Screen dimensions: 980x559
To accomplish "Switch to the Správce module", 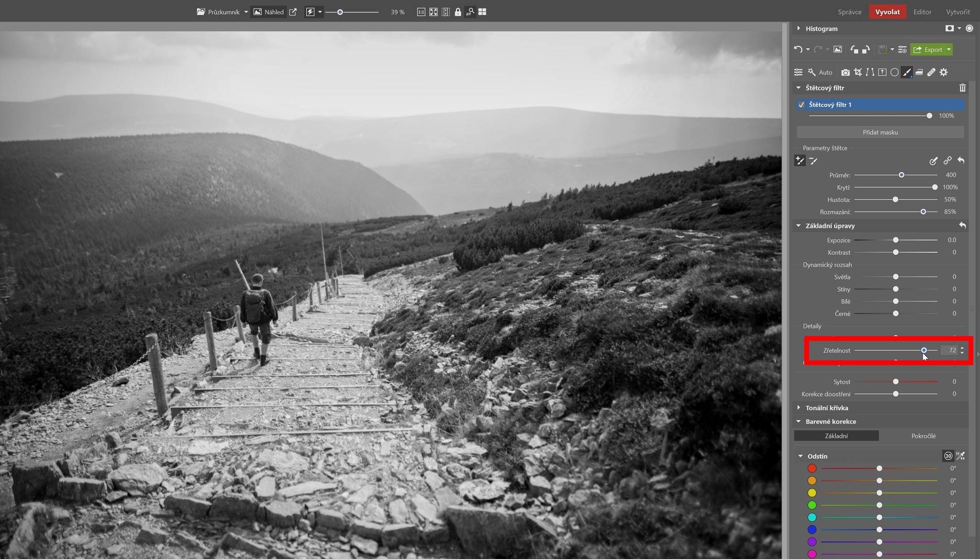I will click(849, 12).
